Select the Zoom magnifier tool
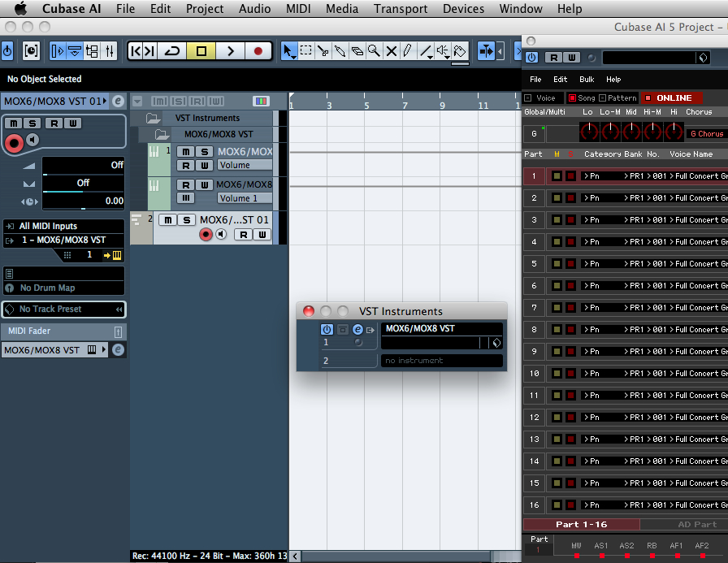 [x=374, y=50]
